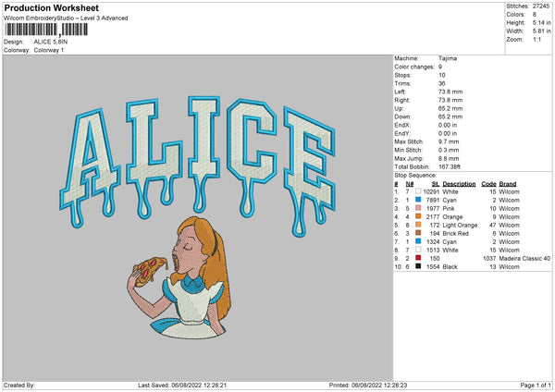This screenshot has width=555, height=392.
Task: Click the 'Production Worksheet' title
Action: click(51, 7)
